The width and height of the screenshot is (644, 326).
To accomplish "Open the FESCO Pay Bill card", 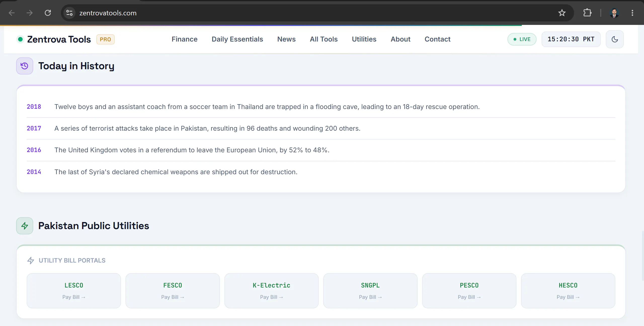I will 173,291.
